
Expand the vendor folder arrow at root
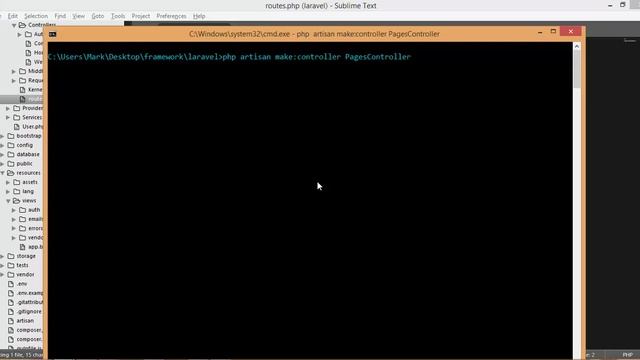click(2, 274)
